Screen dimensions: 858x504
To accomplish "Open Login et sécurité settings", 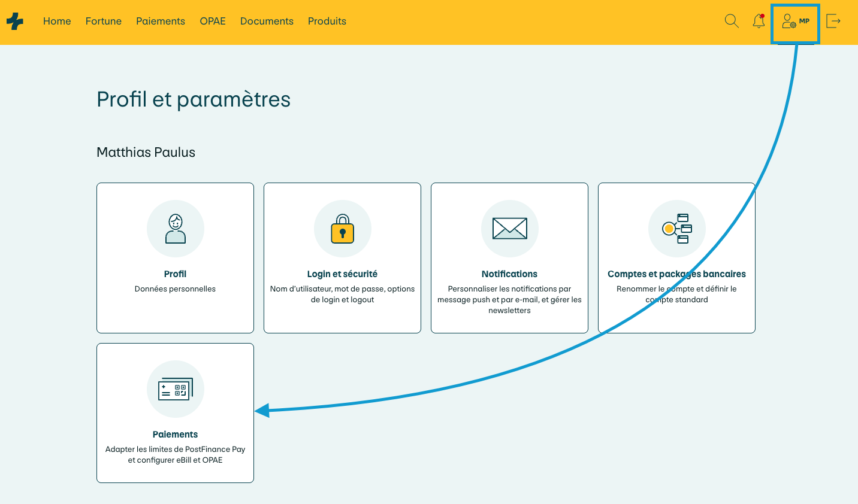I will pos(342,257).
